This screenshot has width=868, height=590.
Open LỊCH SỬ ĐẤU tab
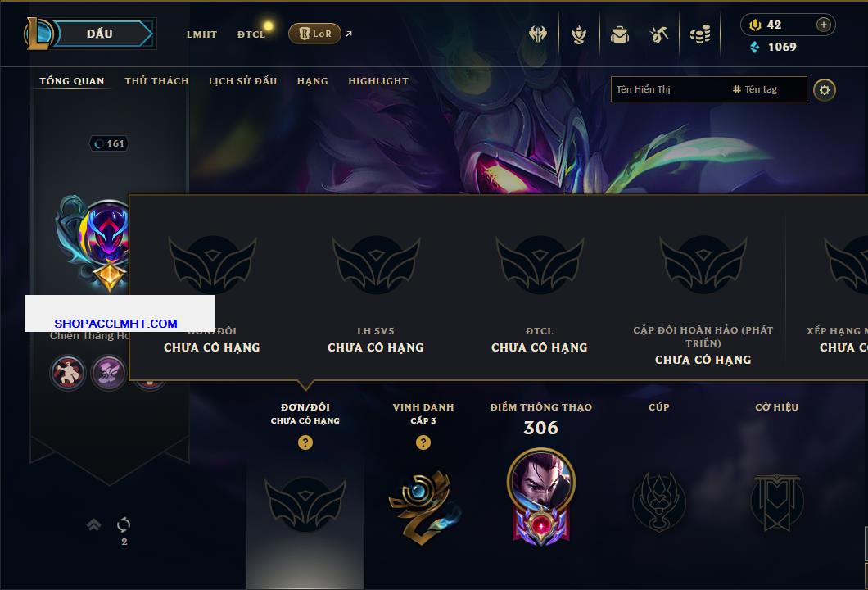pos(242,81)
